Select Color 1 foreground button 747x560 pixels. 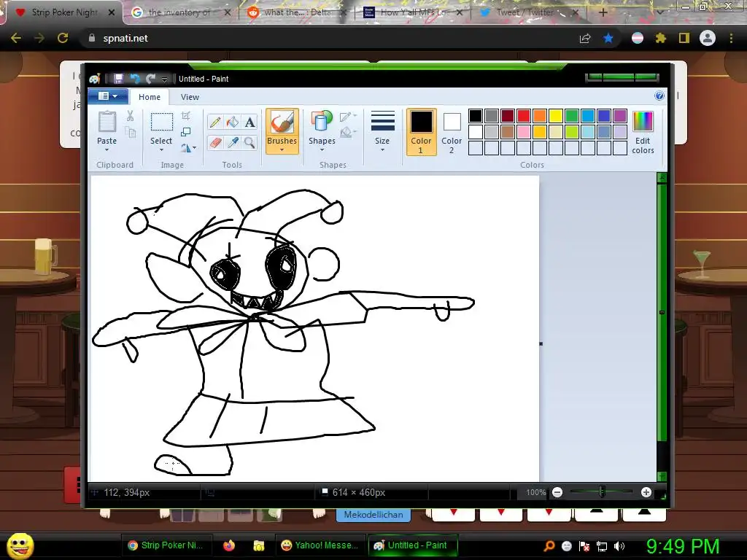[421, 132]
